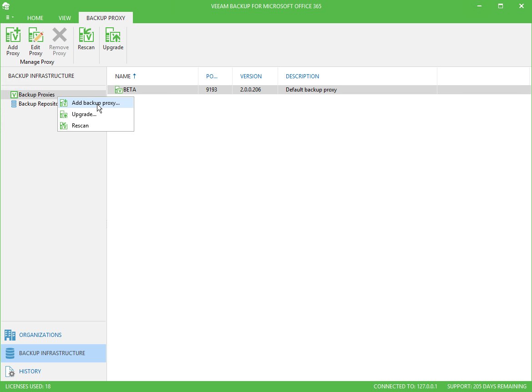The height and width of the screenshot is (392, 532).
Task: Select the Backup Repositories tree icon
Action: tap(14, 104)
